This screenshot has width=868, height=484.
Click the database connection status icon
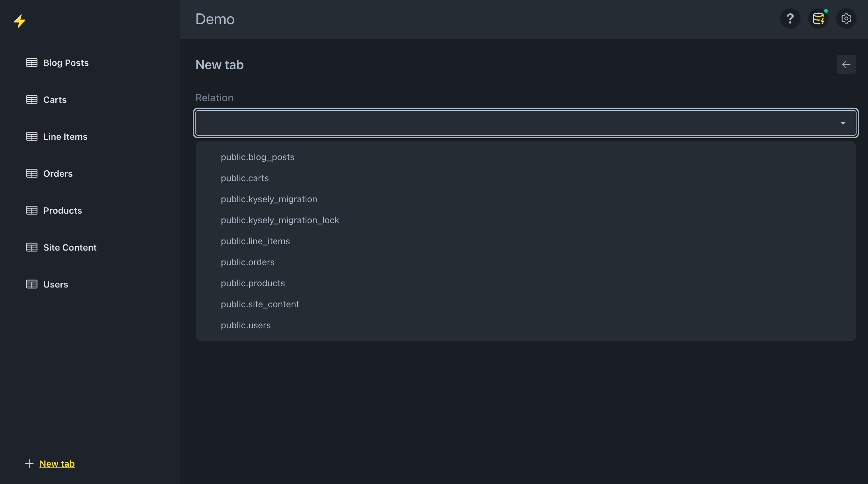[x=818, y=18]
